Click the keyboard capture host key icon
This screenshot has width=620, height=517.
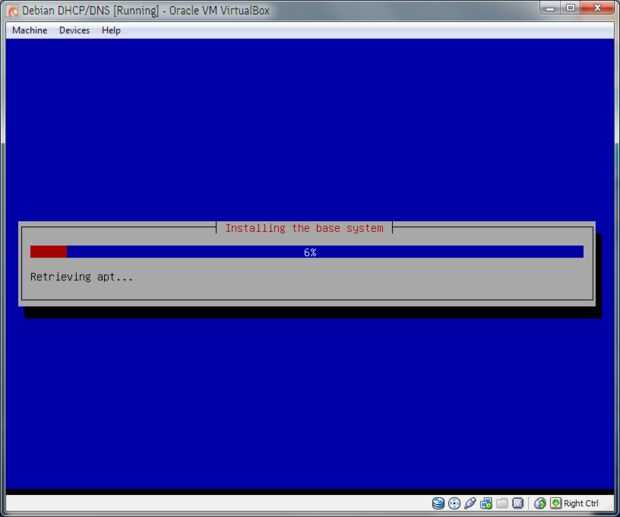click(556, 503)
